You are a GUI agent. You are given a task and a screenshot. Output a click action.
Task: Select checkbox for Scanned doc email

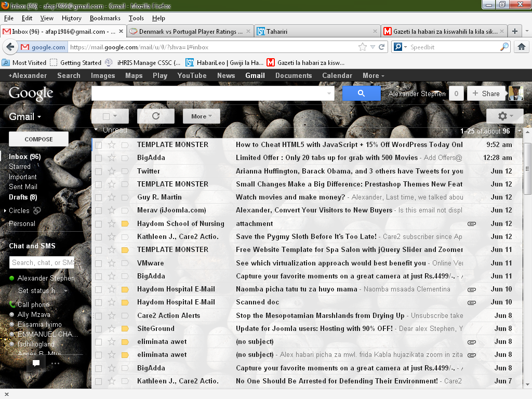click(98, 303)
